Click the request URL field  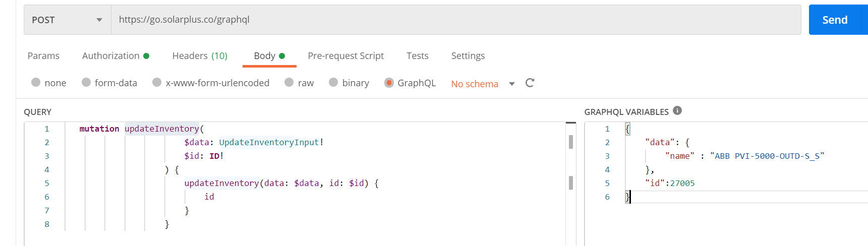(454, 20)
